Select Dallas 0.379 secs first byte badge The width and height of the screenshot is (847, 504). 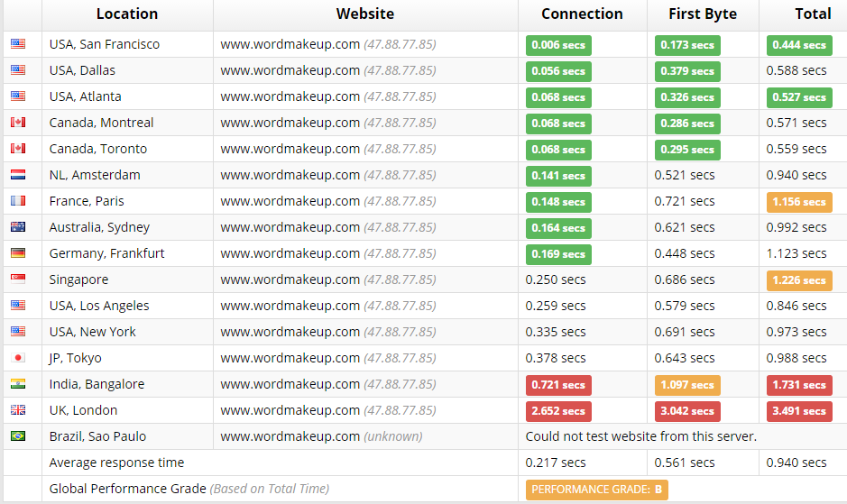coord(687,71)
